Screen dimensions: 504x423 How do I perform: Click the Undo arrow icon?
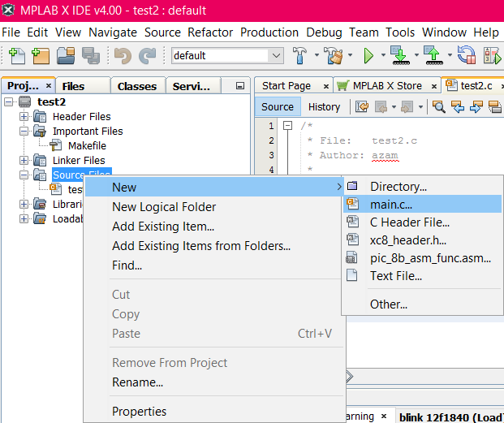(x=123, y=55)
